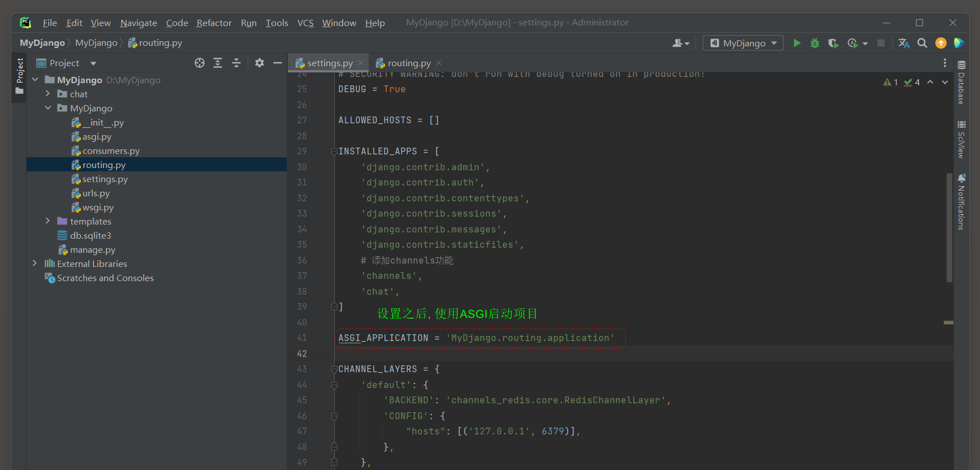The image size is (980, 470).
Task: Open the translate icon in the toolbar
Action: click(904, 43)
